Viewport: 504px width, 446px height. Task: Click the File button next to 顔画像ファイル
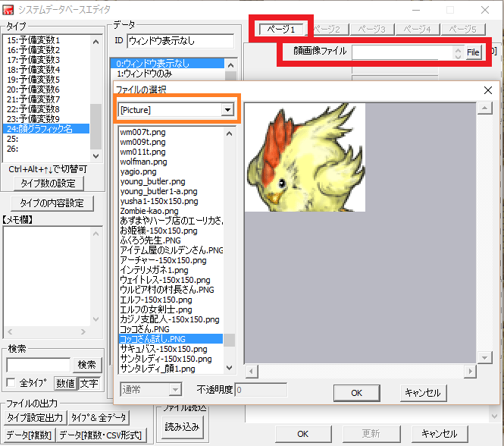[473, 52]
